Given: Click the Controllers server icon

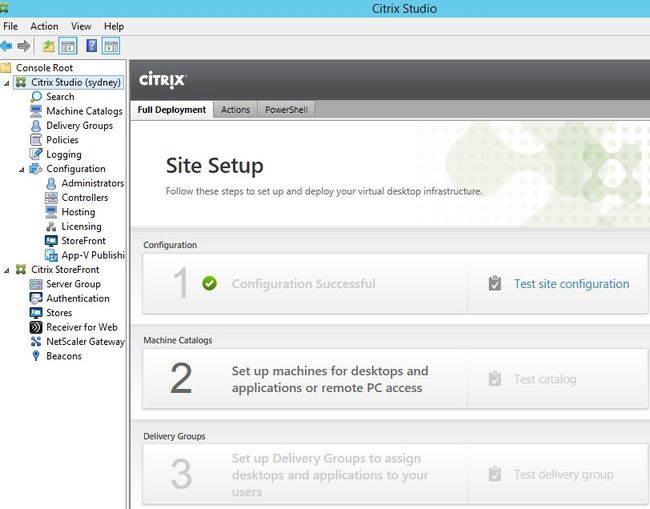Looking at the screenshot, I should click(51, 198).
